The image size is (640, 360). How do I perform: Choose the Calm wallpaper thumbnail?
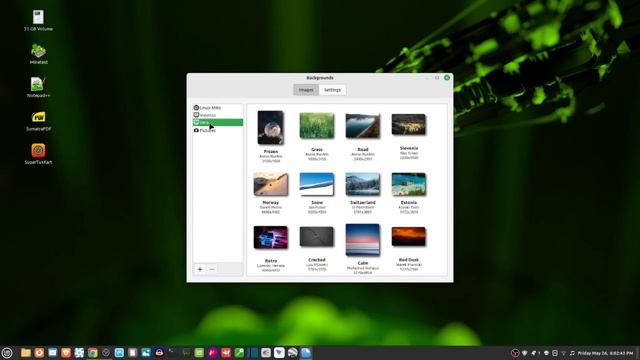[x=363, y=240]
